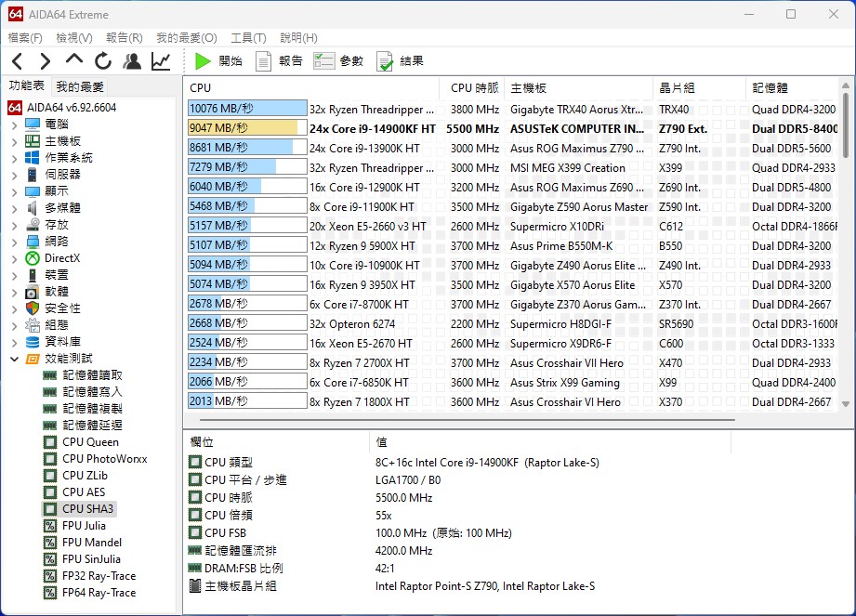Click the Refresh circular arrow icon
The image size is (856, 616).
102,61
